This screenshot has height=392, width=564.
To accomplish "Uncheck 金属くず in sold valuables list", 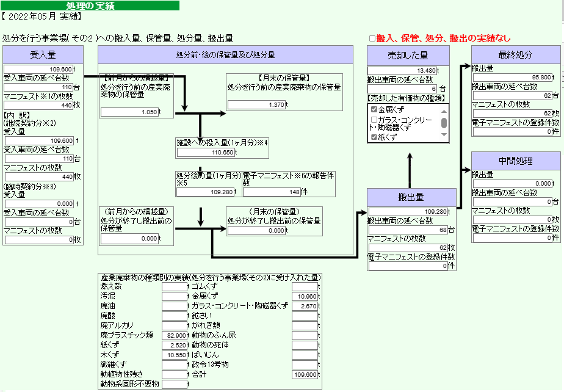I will click(x=374, y=109).
